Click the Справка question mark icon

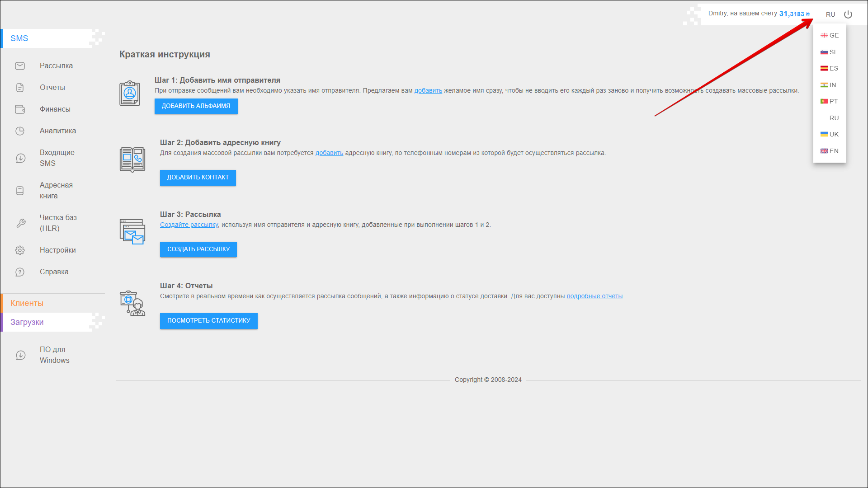pos(20,272)
